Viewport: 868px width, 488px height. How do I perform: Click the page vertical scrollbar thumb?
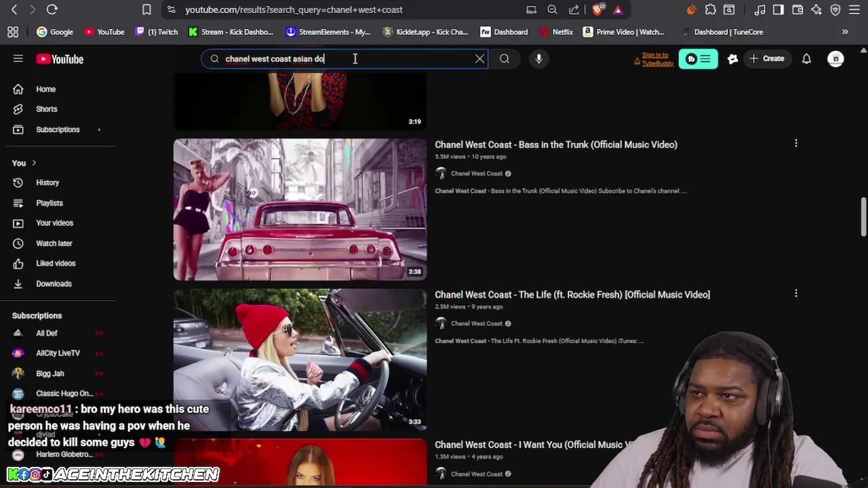pos(864,217)
